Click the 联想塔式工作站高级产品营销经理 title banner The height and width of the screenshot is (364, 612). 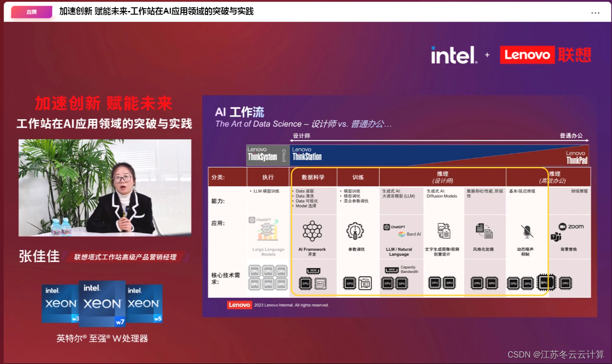point(125,257)
